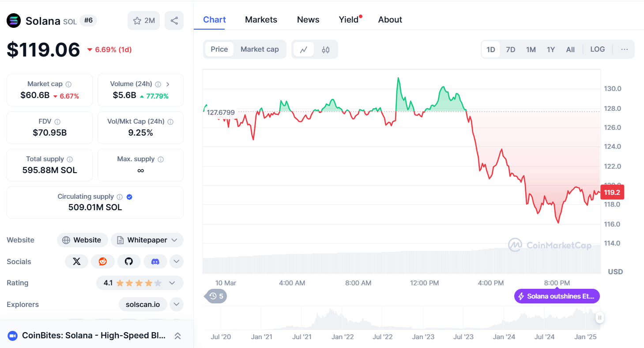Click Max. supply info icon

pos(161,159)
